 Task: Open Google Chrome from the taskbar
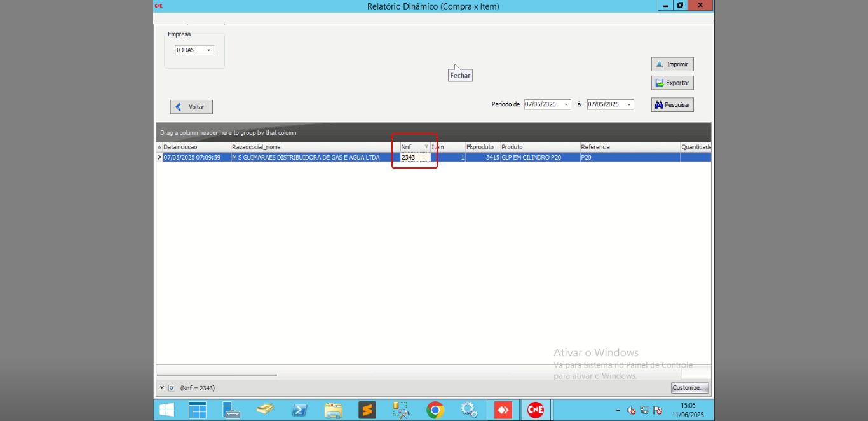pos(435,410)
